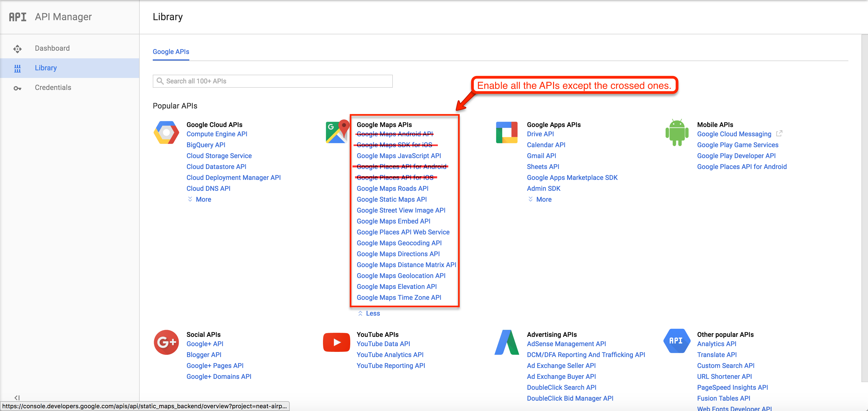868x411 pixels.
Task: Open Google Play Game Services link
Action: click(x=738, y=145)
